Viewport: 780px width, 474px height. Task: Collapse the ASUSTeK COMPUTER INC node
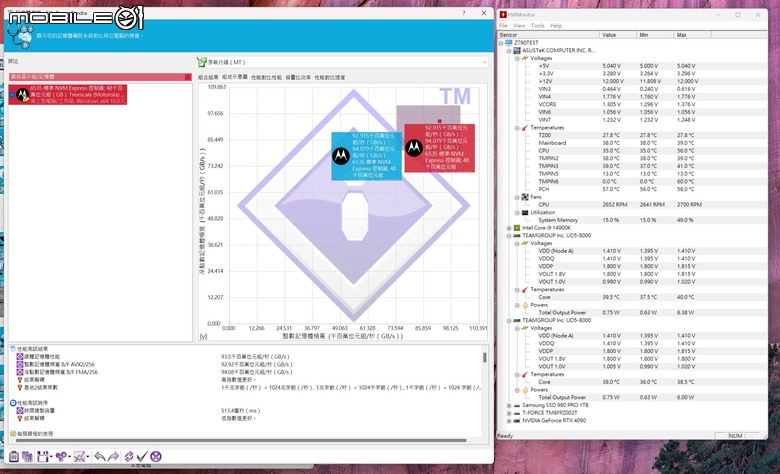tap(509, 51)
